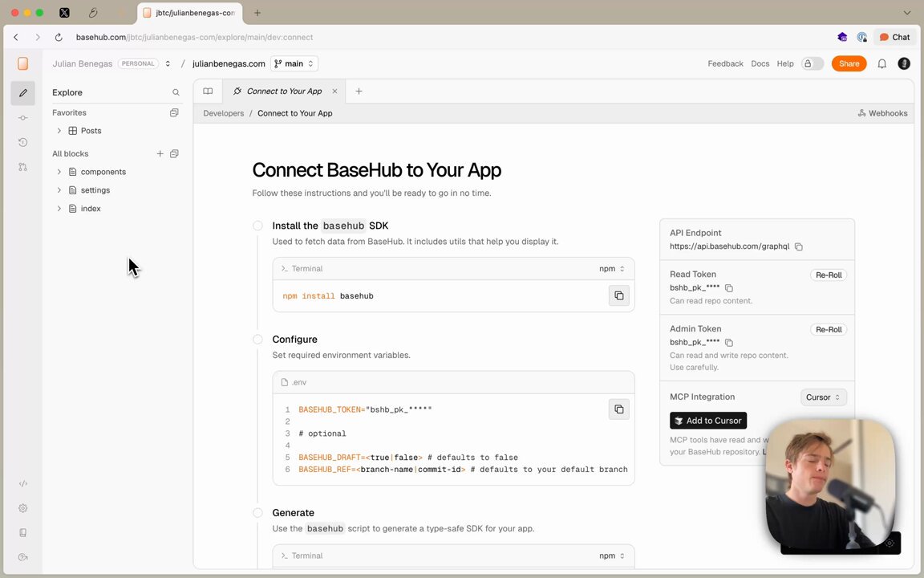Screen dimensions: 924x578
Task: Copy the API endpoint URL
Action: pos(799,246)
